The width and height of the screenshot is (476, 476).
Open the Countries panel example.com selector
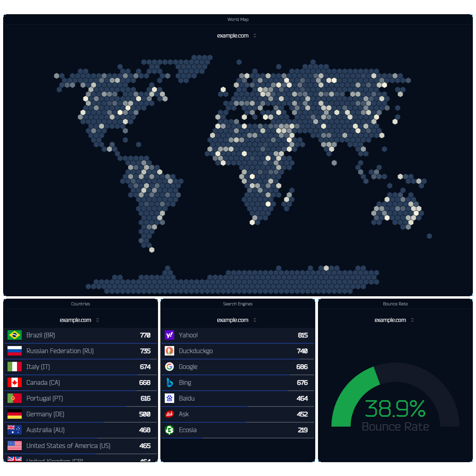pos(79,320)
